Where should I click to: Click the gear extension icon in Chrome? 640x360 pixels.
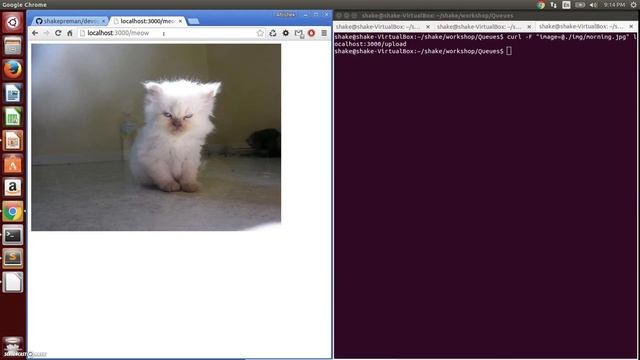coord(286,33)
